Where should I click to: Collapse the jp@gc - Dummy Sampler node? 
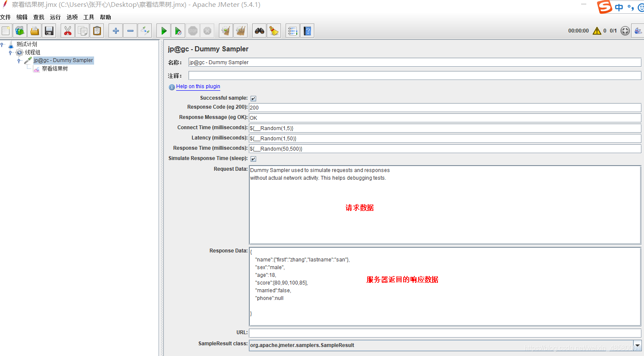(x=19, y=60)
